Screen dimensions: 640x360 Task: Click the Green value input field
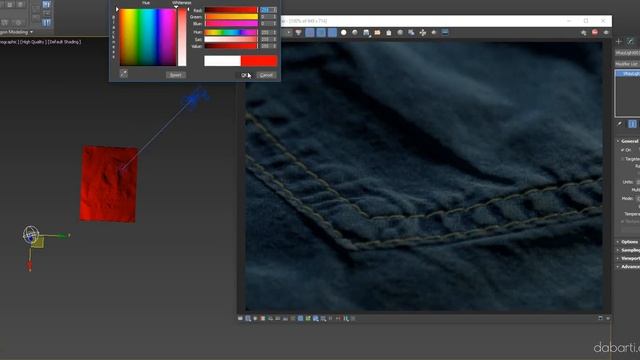(x=268, y=17)
